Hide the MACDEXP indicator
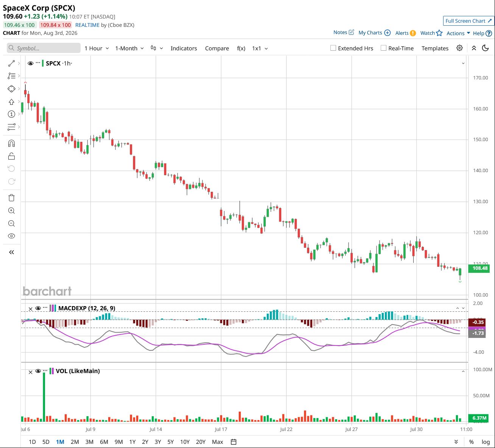The width and height of the screenshot is (495, 448). (x=38, y=308)
